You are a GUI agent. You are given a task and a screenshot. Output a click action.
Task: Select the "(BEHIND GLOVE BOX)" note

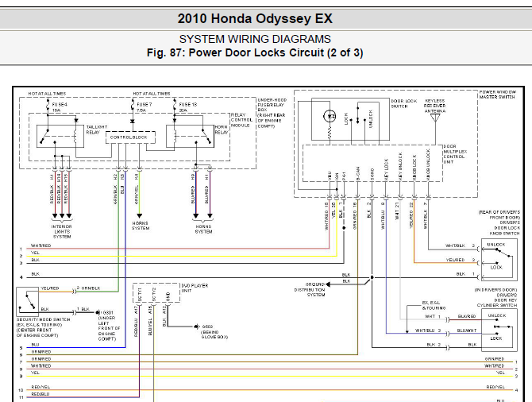point(214,334)
